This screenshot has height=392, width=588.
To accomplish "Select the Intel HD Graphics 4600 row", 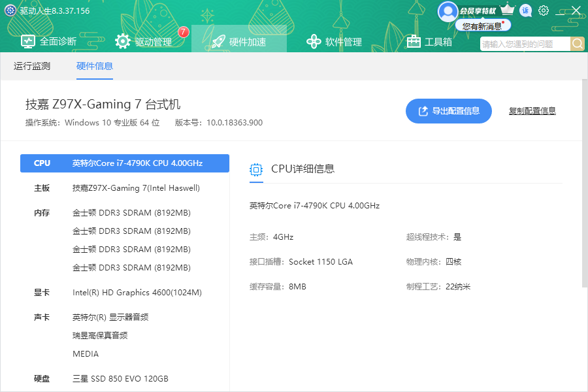I will [125, 292].
